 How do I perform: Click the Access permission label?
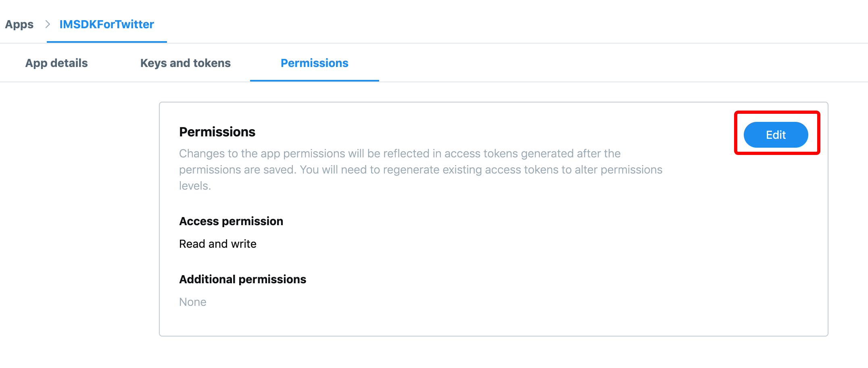pos(231,221)
